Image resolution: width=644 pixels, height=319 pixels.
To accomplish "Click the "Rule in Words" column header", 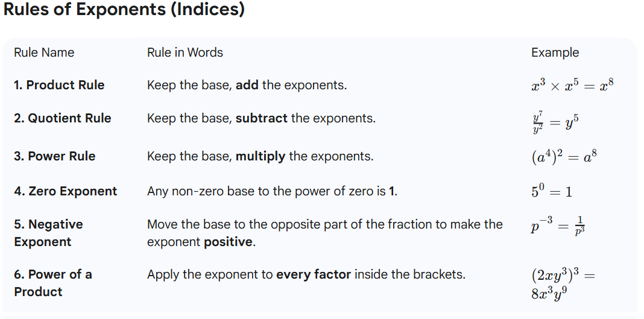I will click(x=185, y=52).
